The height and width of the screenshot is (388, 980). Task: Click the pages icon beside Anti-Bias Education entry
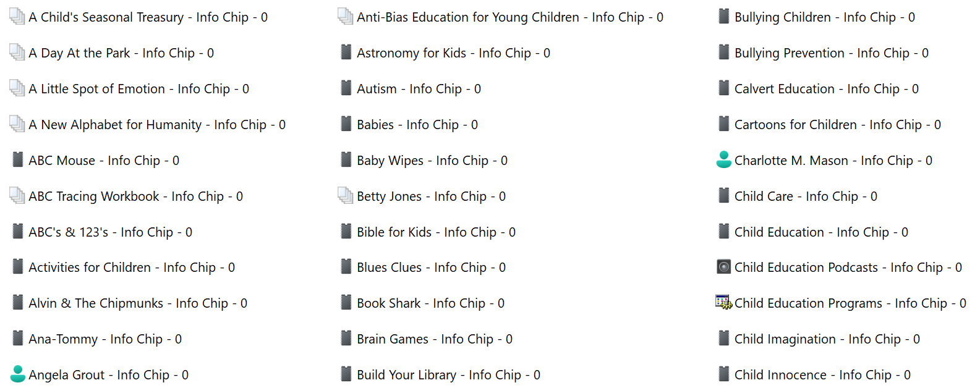coord(346,17)
